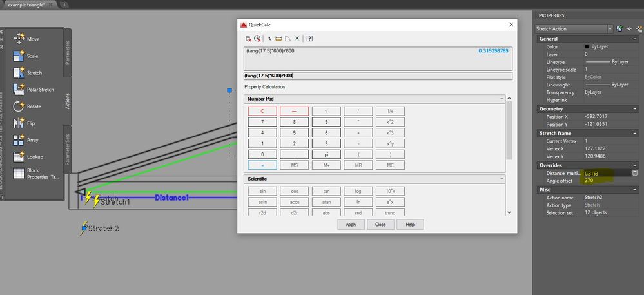This screenshot has height=295, width=644.
Task: Collapse the QuickCalc Number Pad section
Action: point(502,99)
